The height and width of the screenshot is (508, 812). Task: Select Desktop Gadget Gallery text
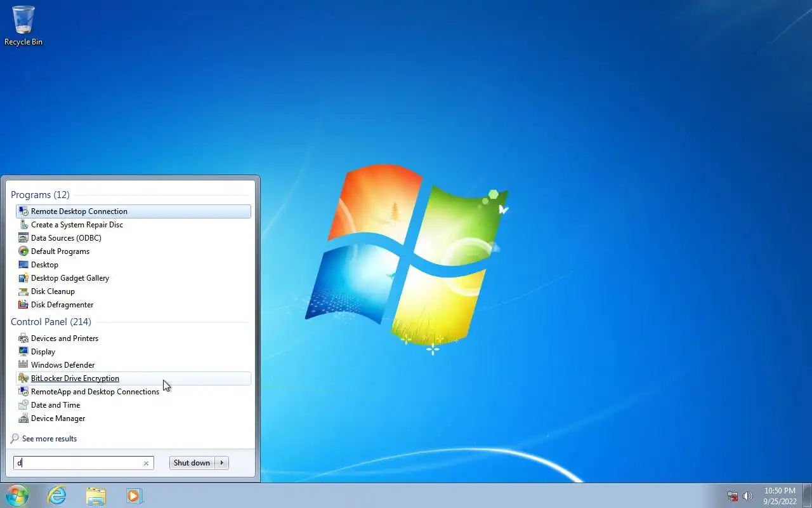click(70, 278)
